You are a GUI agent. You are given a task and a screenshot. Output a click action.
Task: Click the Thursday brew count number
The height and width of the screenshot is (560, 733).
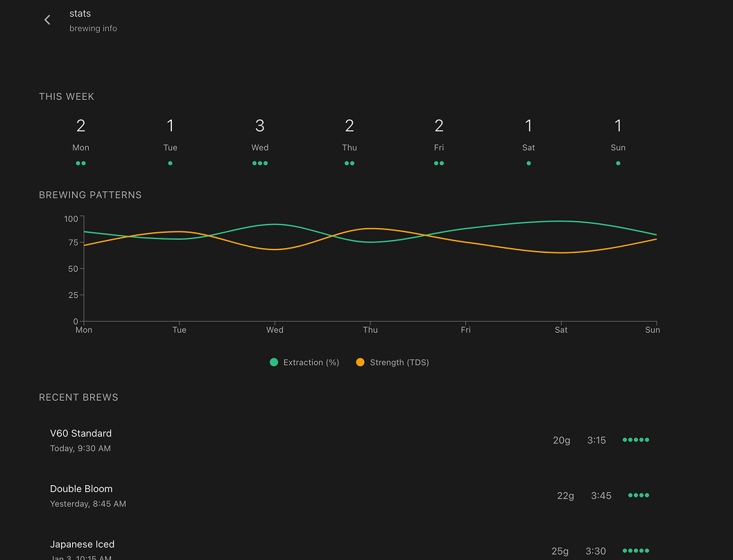point(350,125)
